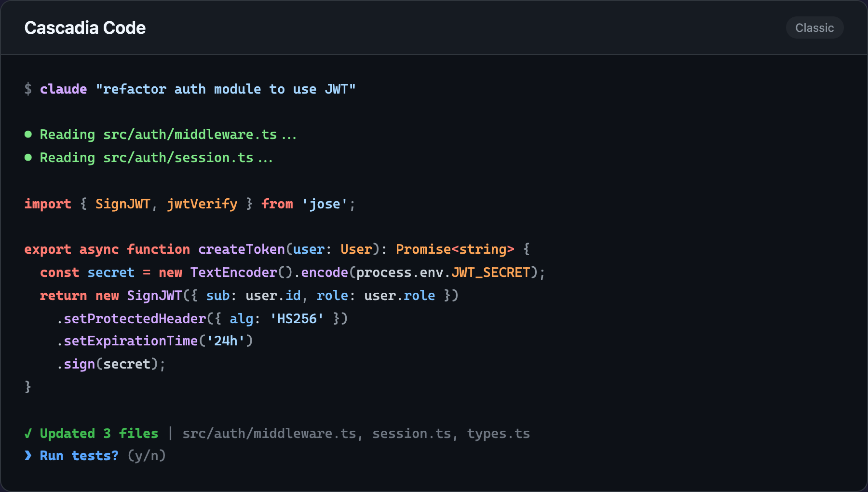Click the '24h' expiration string
The image size is (868, 492).
[x=226, y=341]
